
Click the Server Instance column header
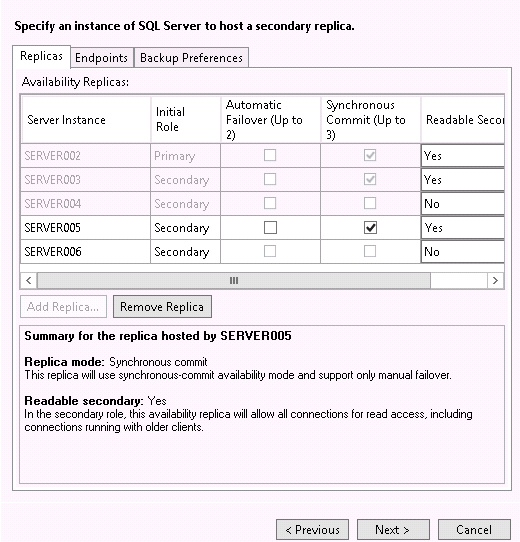pos(86,120)
